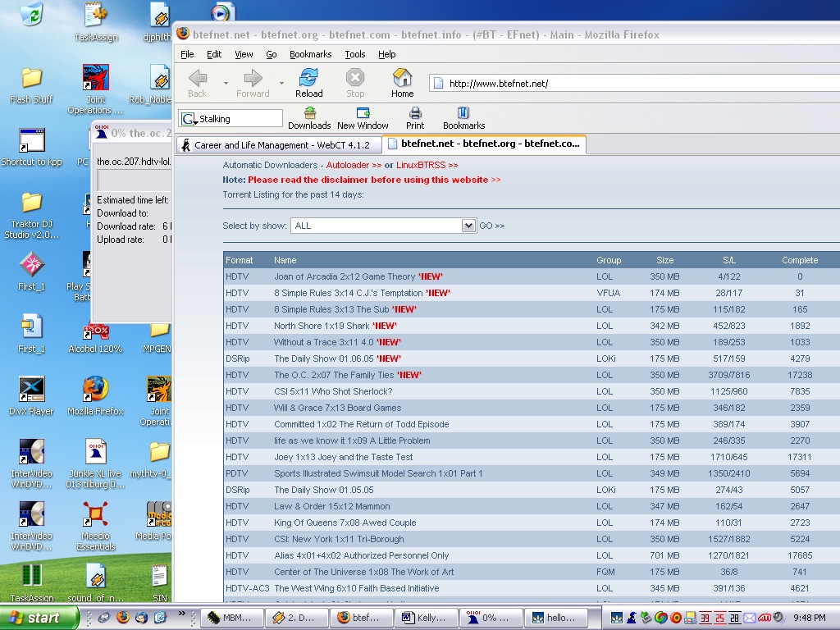Open the Help menu

coord(387,54)
